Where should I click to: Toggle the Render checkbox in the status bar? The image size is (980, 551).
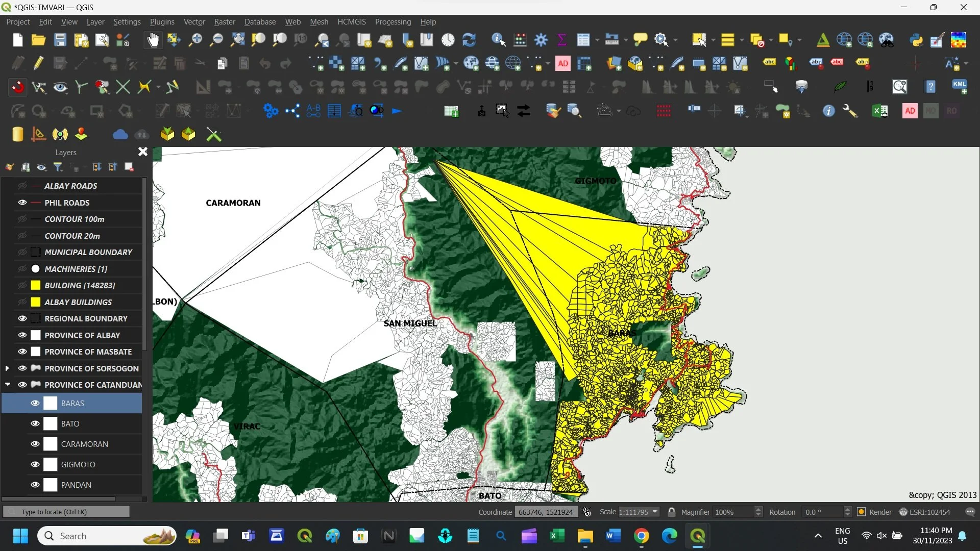click(862, 512)
